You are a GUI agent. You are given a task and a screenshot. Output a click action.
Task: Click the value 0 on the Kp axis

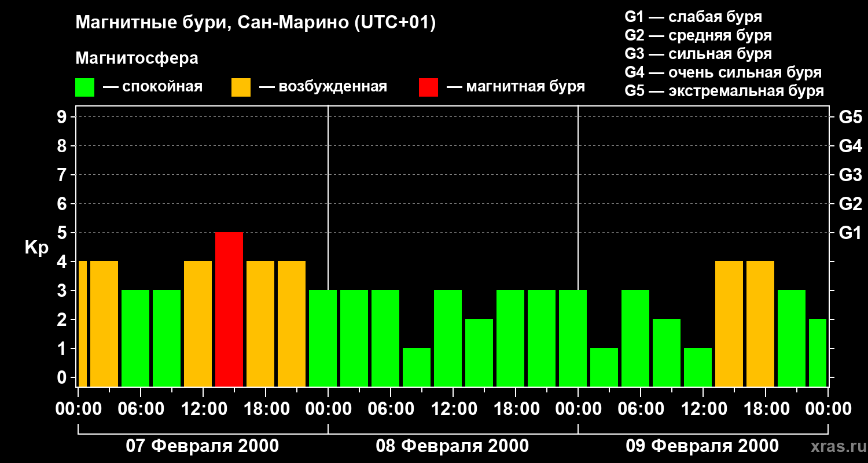63,377
